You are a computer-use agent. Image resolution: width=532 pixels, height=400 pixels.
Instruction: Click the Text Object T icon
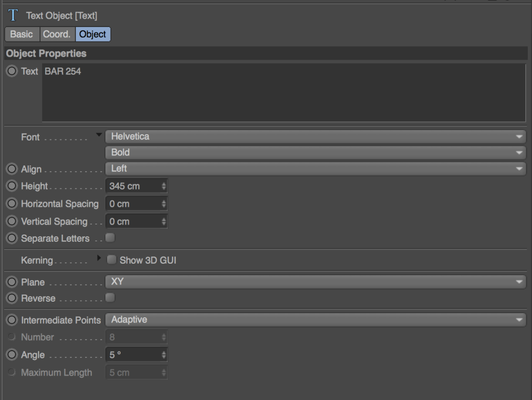(13, 15)
